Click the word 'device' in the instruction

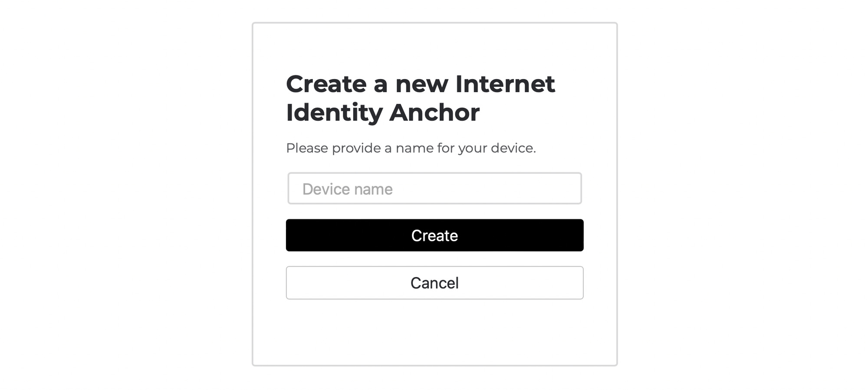pyautogui.click(x=513, y=148)
